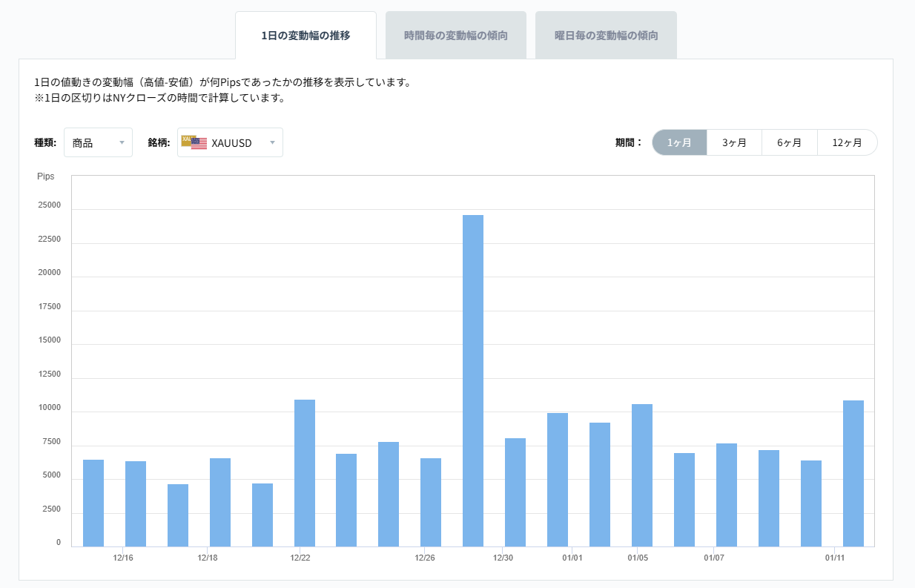Image resolution: width=915 pixels, height=588 pixels.
Task: Select the 6ヶ月 period option
Action: 790,142
